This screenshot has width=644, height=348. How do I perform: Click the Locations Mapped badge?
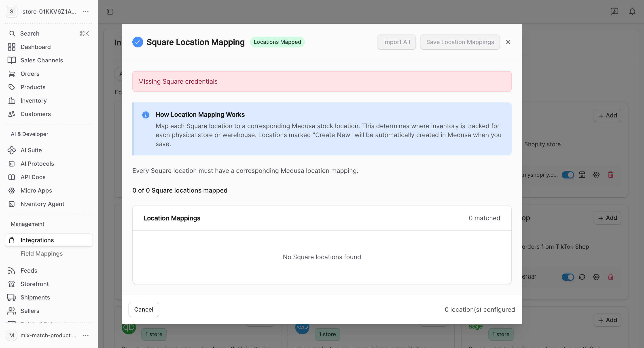277,42
